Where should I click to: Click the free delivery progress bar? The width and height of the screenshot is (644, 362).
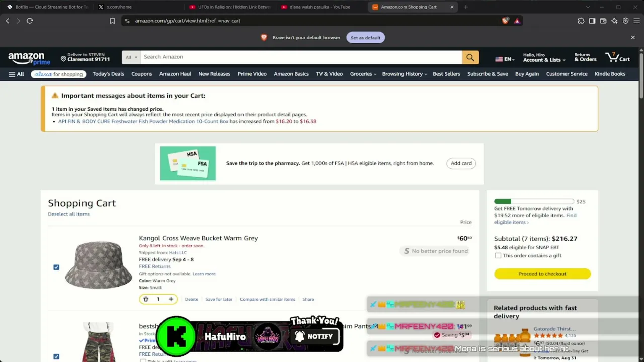coord(534,202)
